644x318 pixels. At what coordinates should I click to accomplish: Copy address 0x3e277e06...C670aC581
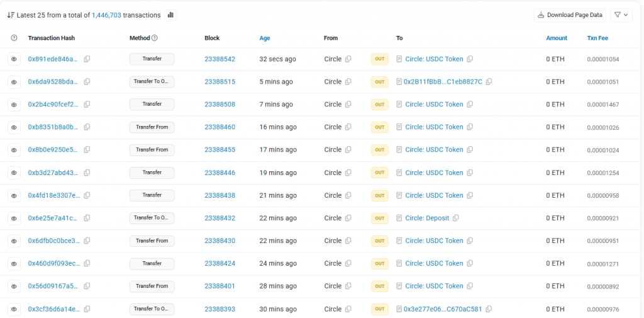click(x=489, y=309)
